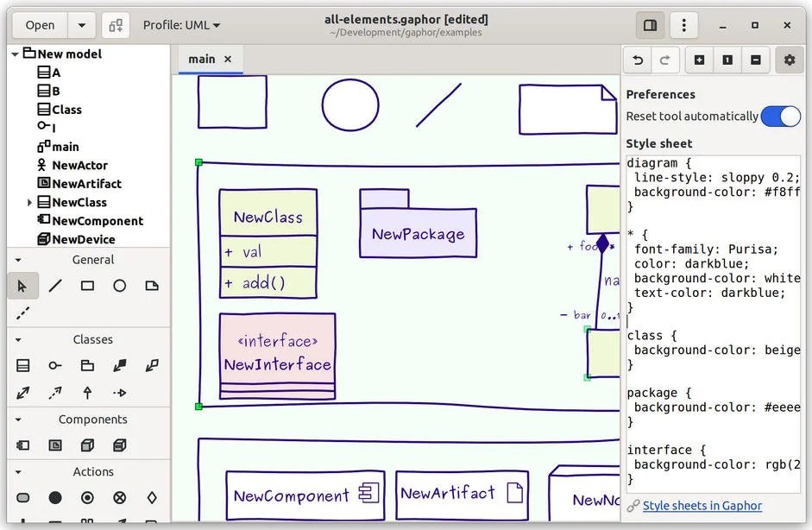Select the Class tool in Classes section
The height and width of the screenshot is (530, 812).
coord(23,365)
